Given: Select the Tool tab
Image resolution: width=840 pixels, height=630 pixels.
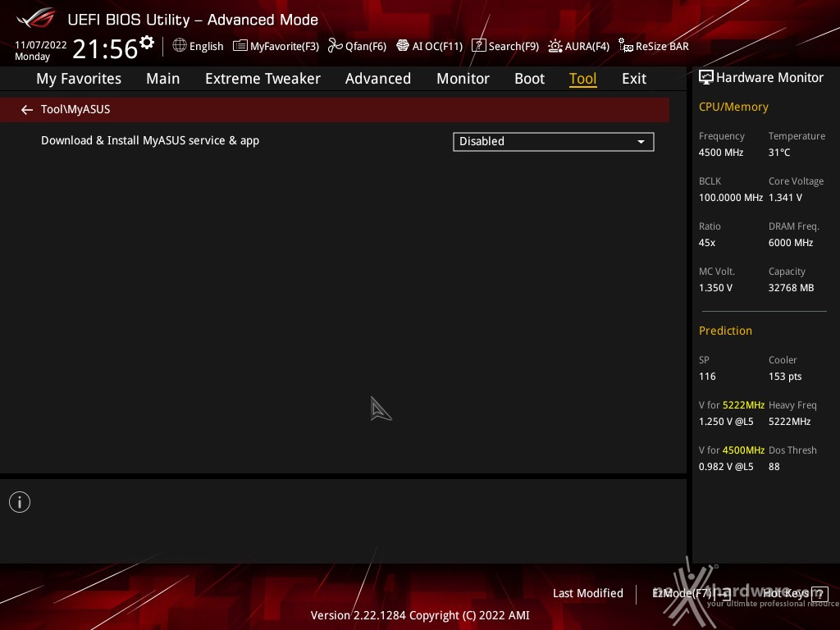Looking at the screenshot, I should point(583,79).
